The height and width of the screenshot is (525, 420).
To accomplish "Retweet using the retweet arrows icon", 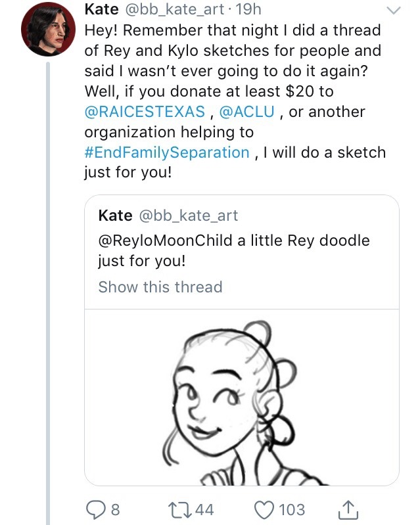I will (180, 509).
